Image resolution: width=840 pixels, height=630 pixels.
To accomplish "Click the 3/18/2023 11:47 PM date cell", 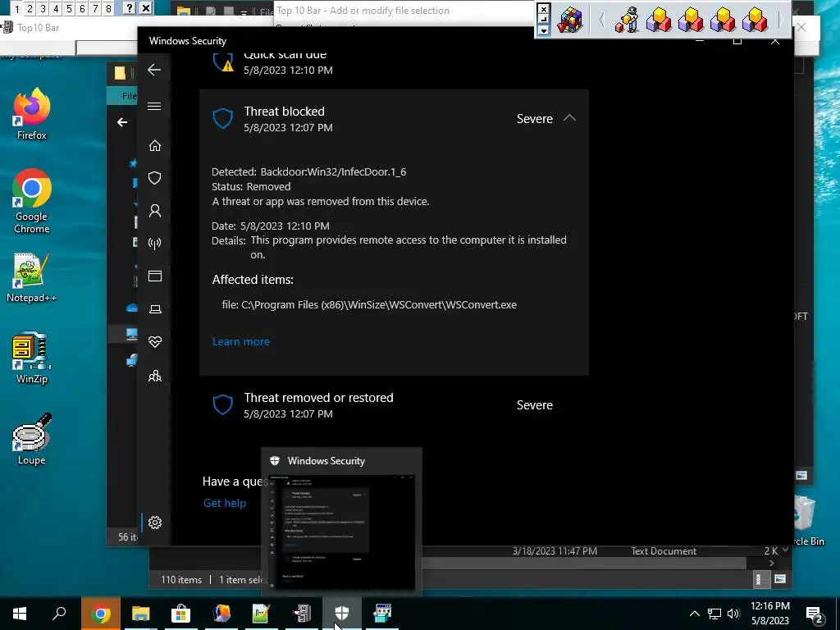I will pos(555,551).
